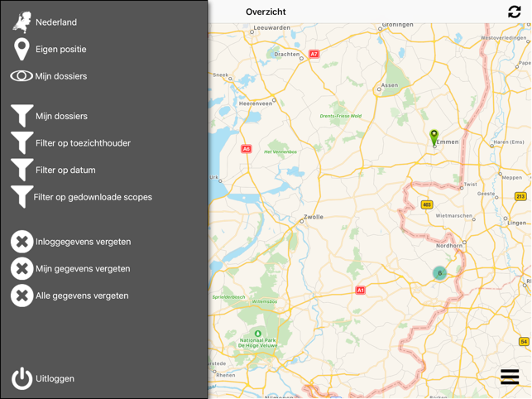Click the Filter op datum label
The image size is (532, 399).
pyautogui.click(x=65, y=171)
